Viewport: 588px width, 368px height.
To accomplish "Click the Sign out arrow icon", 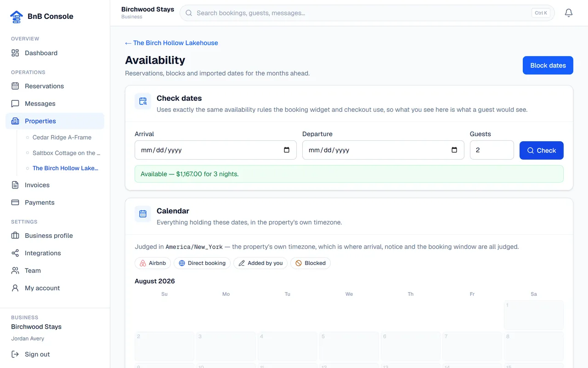I will [x=15, y=354].
